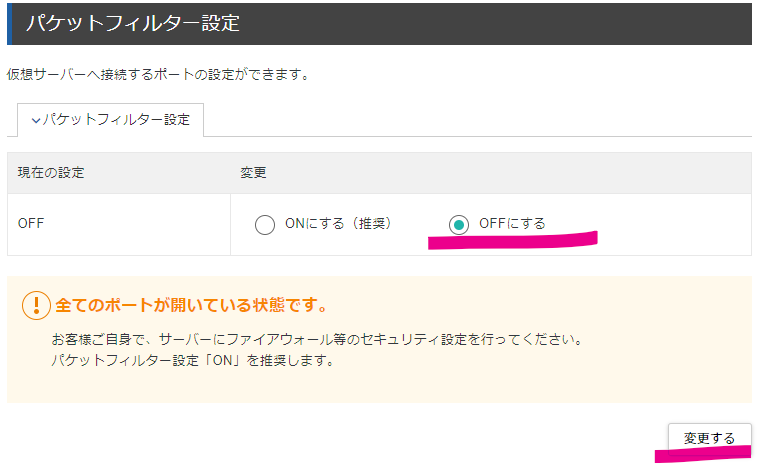Click the 変更する button
Image resolution: width=765 pixels, height=476 pixels.
709,438
